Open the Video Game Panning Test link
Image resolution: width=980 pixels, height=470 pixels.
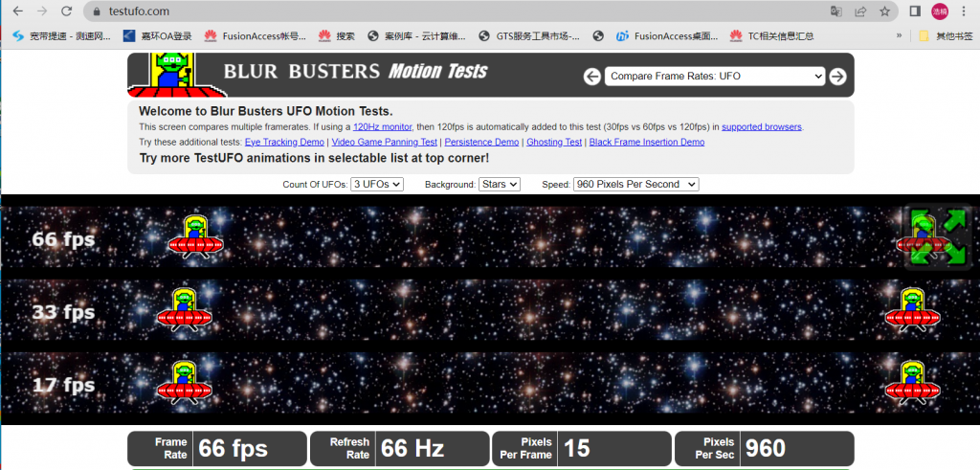click(385, 142)
